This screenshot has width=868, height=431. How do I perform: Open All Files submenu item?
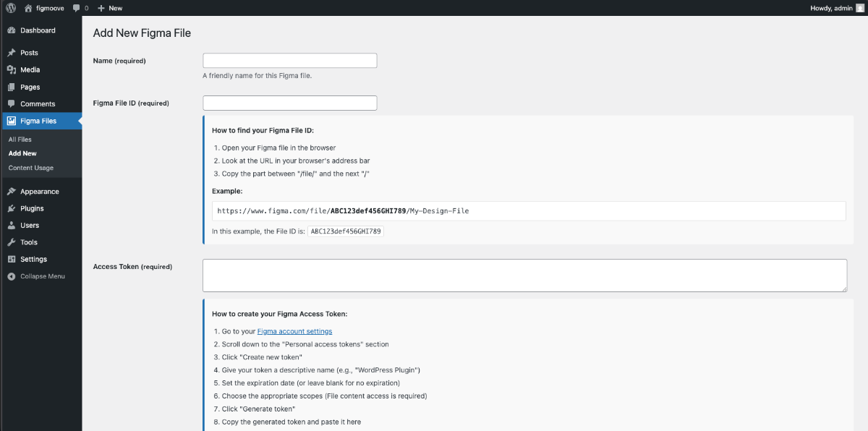(x=20, y=140)
